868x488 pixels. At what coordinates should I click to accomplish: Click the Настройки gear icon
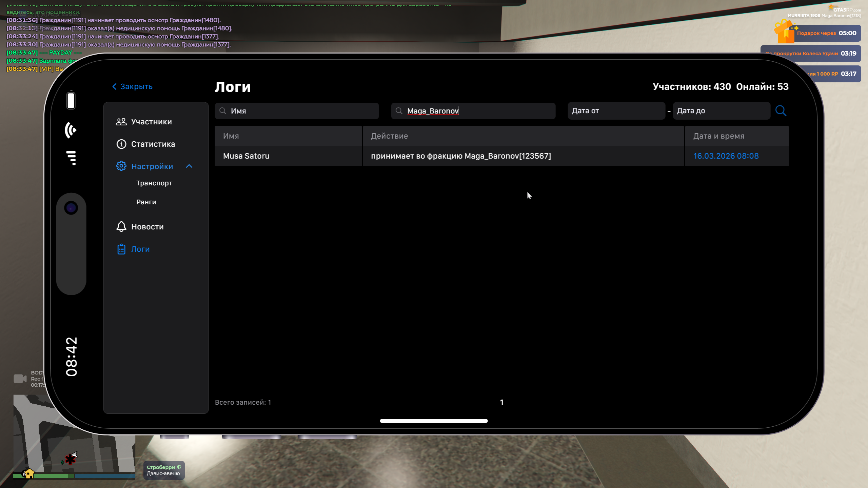(x=121, y=166)
